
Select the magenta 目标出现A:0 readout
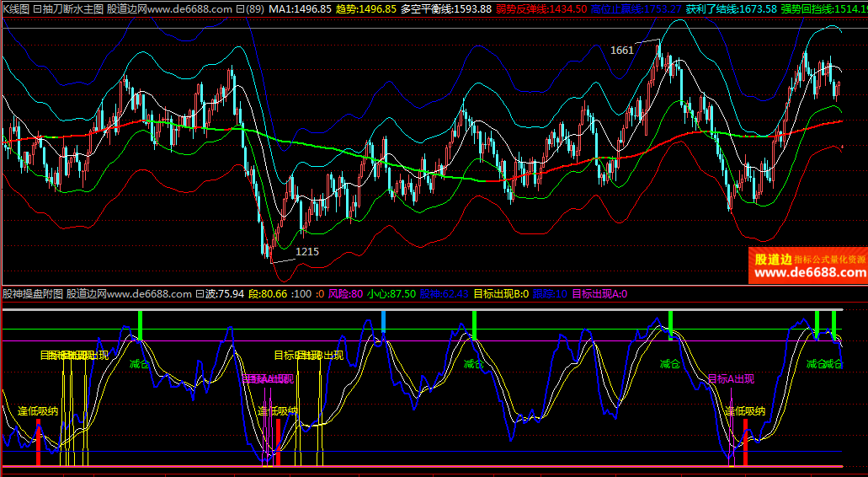599,293
